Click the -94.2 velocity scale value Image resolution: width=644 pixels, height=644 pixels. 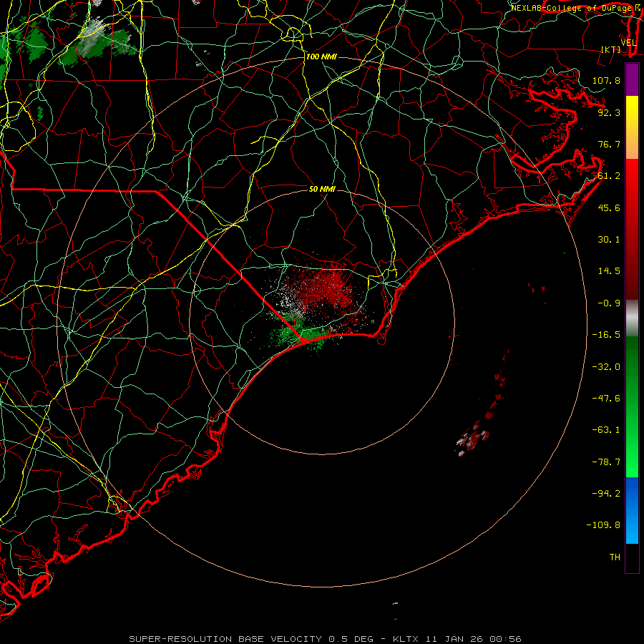pos(606,493)
